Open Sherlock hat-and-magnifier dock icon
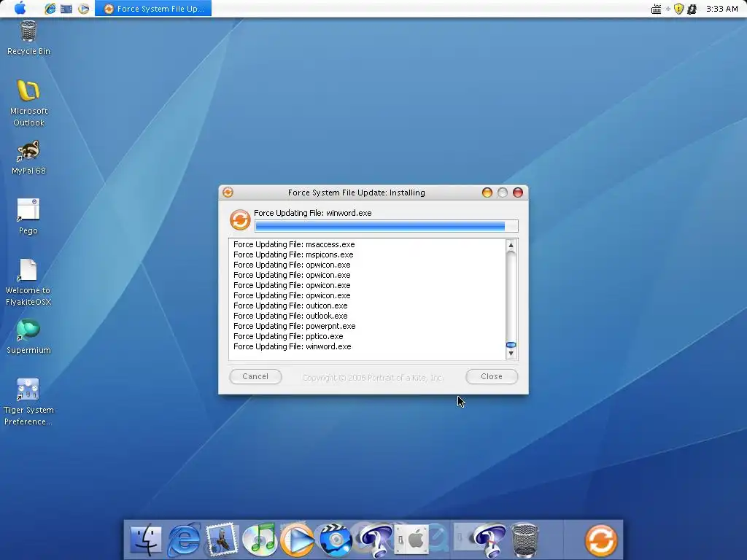Image resolution: width=747 pixels, height=560 pixels. click(376, 540)
